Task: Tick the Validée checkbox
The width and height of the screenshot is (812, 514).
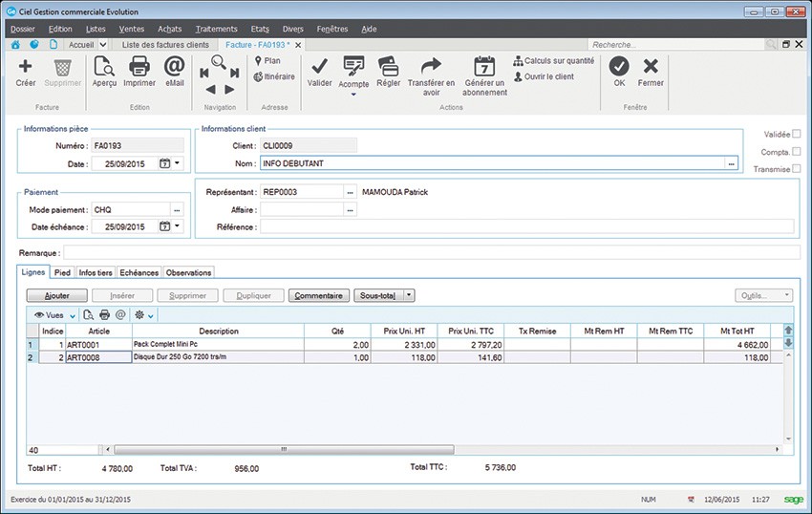Action: 797,135
